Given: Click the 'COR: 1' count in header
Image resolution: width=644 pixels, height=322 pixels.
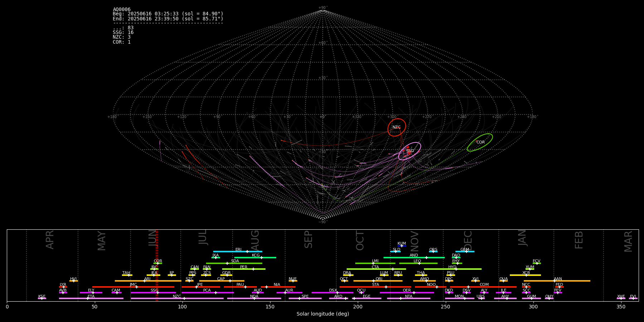Looking at the screenshot, I should pyautogui.click(x=122, y=42).
